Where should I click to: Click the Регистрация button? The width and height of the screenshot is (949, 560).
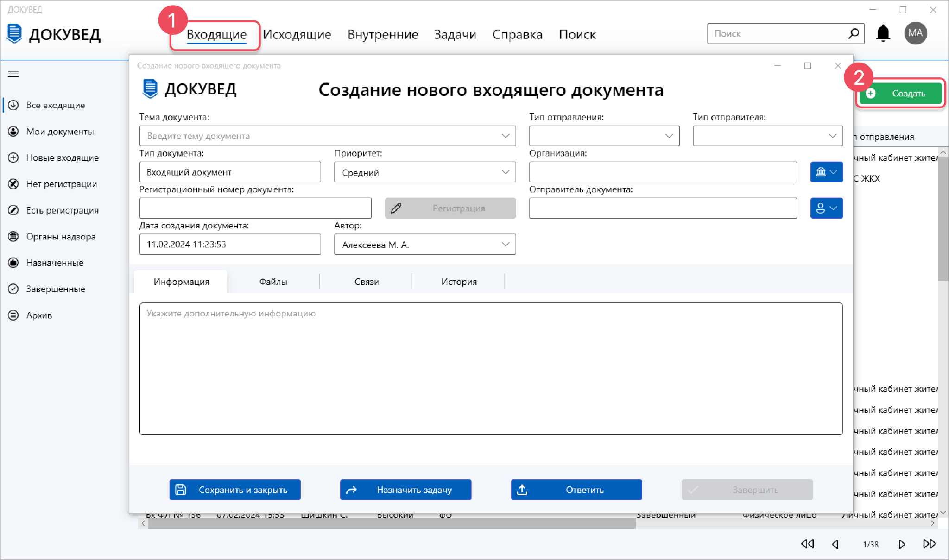(450, 208)
